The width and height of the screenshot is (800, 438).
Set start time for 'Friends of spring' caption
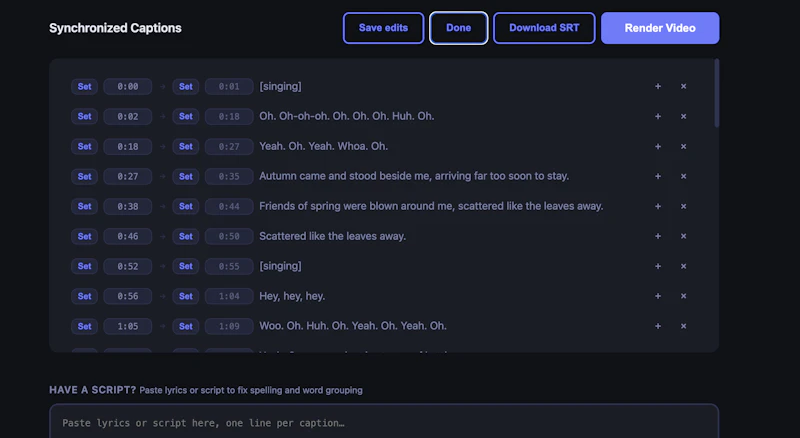tap(84, 206)
